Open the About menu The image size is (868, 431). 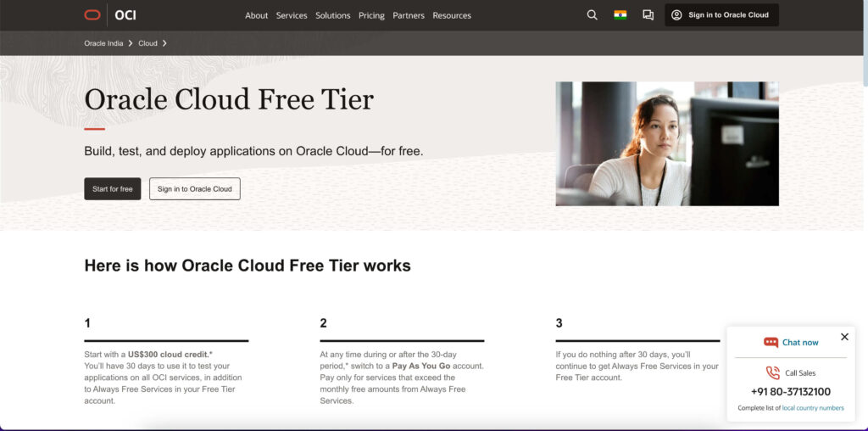click(256, 15)
